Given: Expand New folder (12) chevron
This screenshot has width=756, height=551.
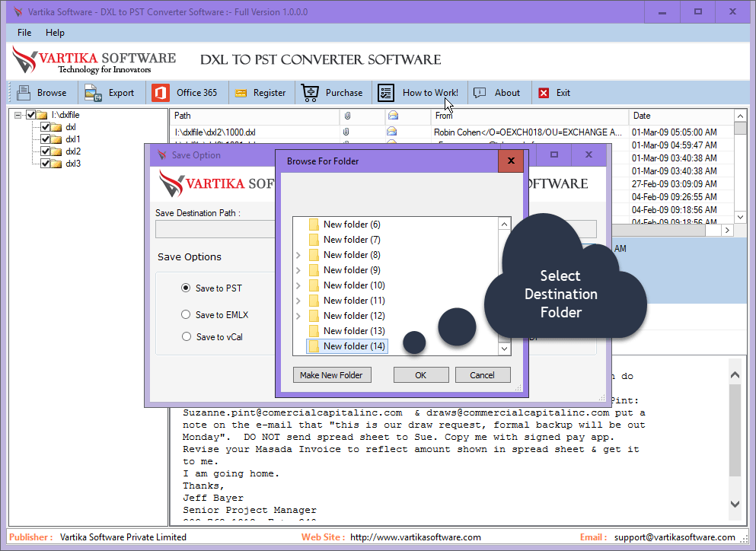Looking at the screenshot, I should coord(298,316).
